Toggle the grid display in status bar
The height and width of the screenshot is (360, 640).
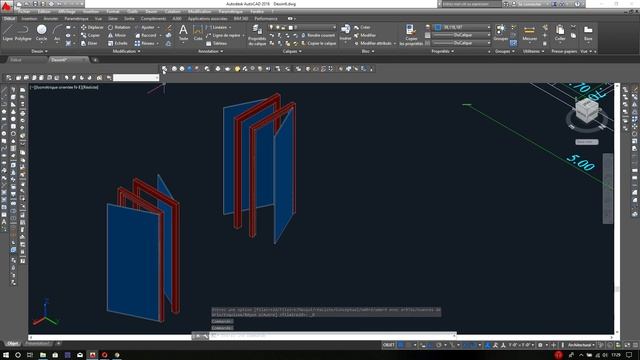401,345
